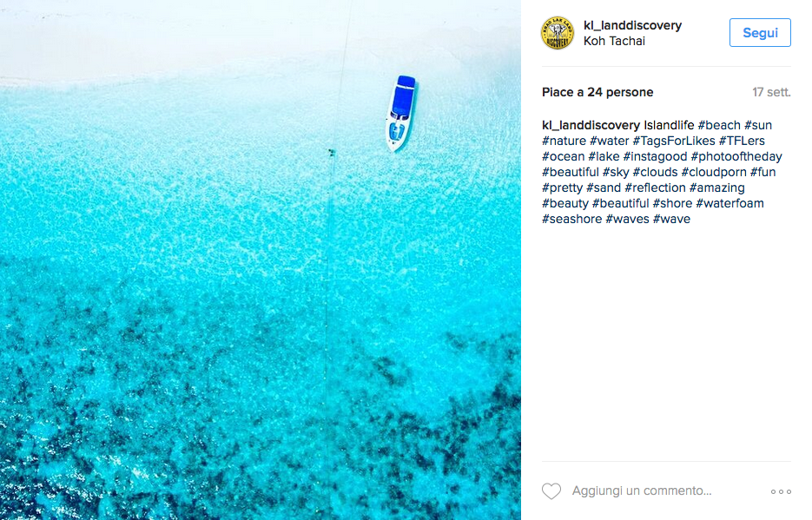Click kl_landdiscovery username in caption
Screen dimensions: 812x520
(591, 125)
